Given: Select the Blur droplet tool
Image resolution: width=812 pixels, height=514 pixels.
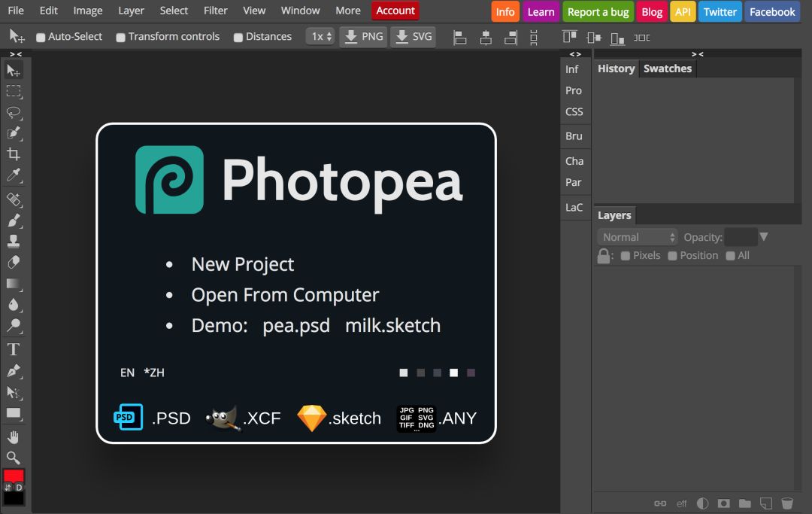Looking at the screenshot, I should point(14,304).
